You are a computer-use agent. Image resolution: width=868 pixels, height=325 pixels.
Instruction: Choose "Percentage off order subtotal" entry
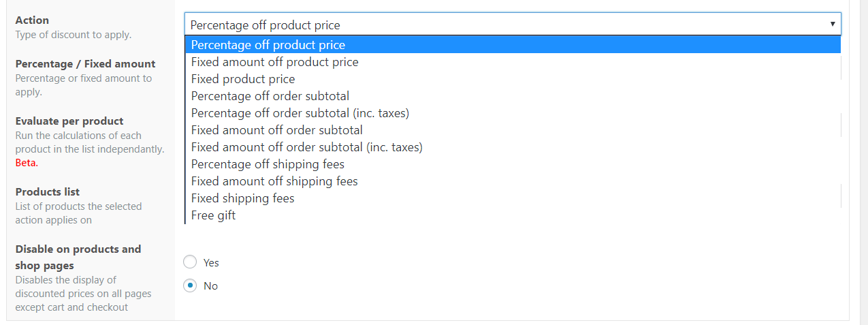click(513, 96)
